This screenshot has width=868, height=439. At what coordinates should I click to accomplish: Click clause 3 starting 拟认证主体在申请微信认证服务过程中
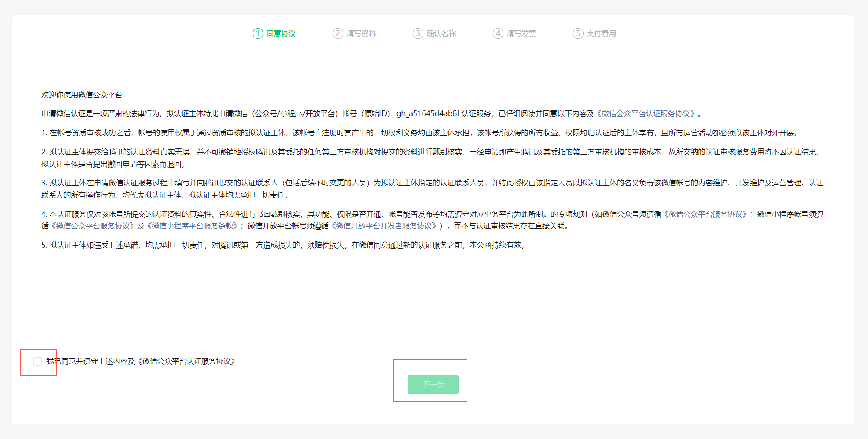432,189
